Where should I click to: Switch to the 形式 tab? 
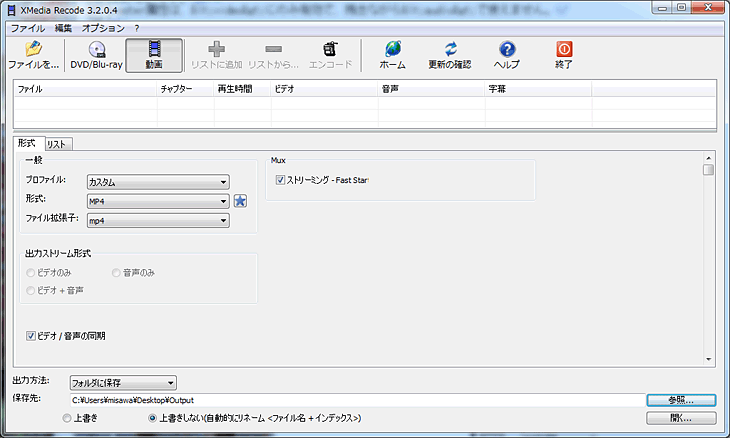(x=27, y=143)
